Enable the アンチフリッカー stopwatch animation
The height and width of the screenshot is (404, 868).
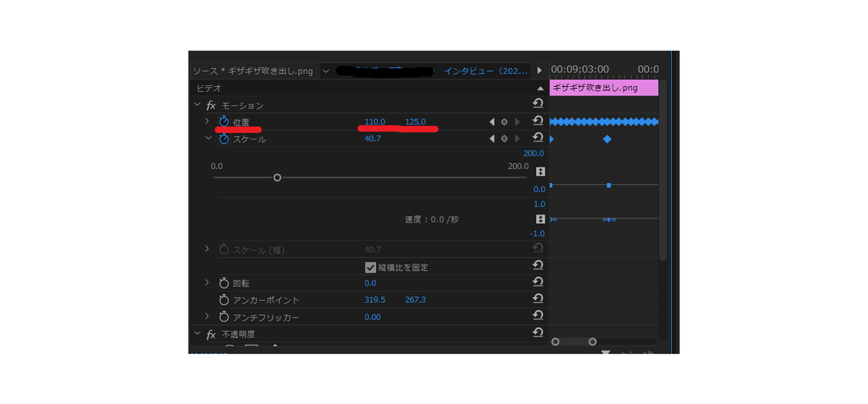(x=224, y=317)
